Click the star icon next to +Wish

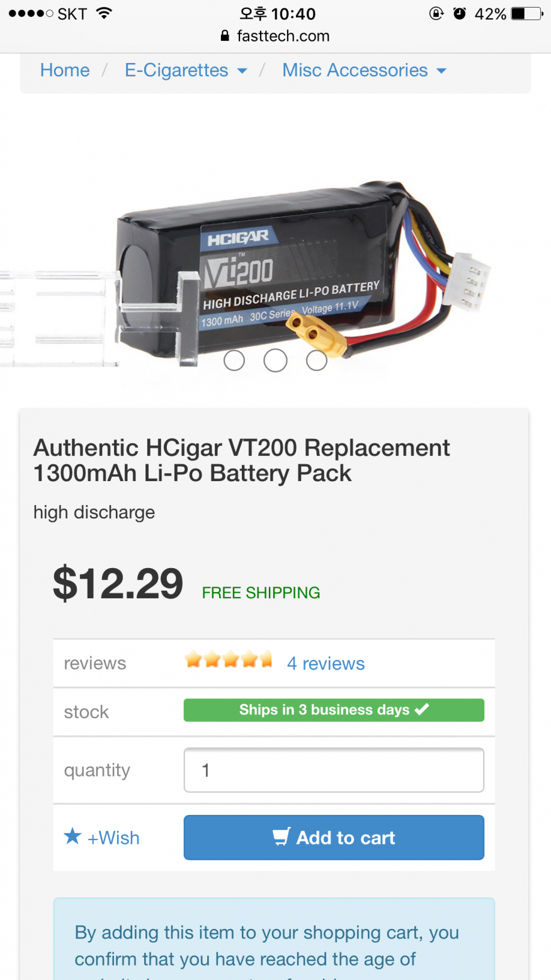[x=73, y=836]
